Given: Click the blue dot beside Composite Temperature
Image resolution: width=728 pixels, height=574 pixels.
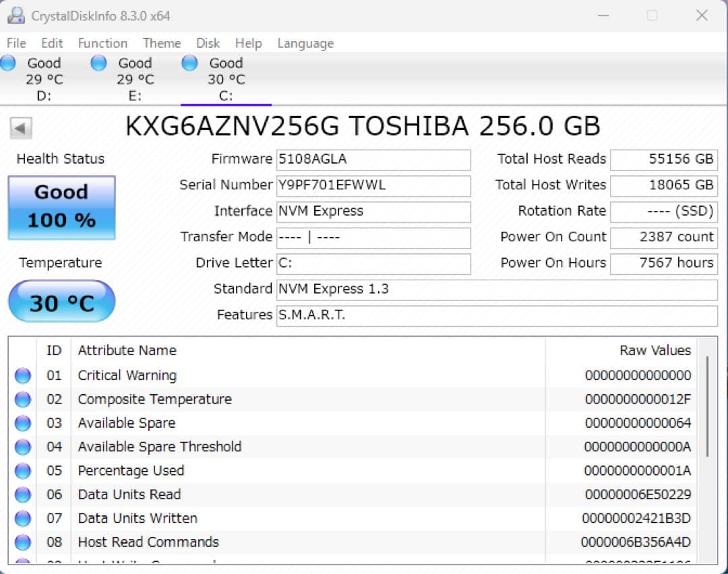Looking at the screenshot, I should coord(22,399).
